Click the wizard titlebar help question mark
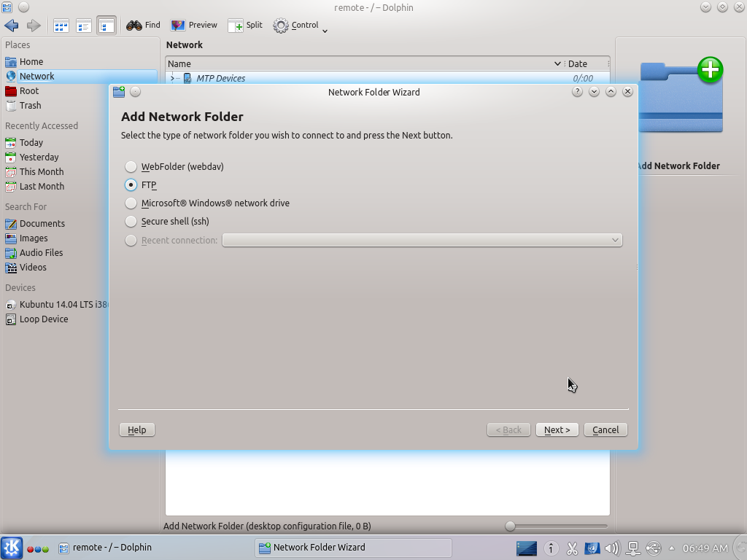747x560 pixels. pos(577,92)
